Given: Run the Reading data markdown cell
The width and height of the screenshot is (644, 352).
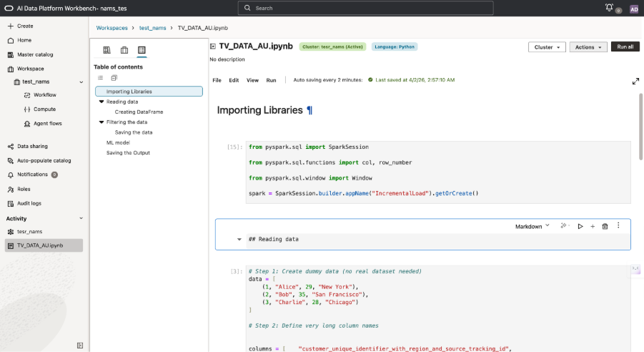Looking at the screenshot, I should point(580,226).
